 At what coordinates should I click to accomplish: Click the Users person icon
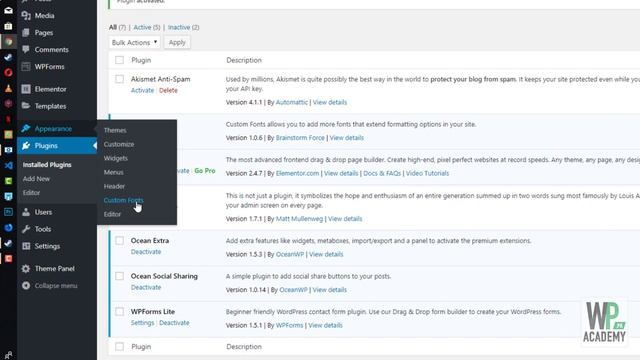(26, 212)
